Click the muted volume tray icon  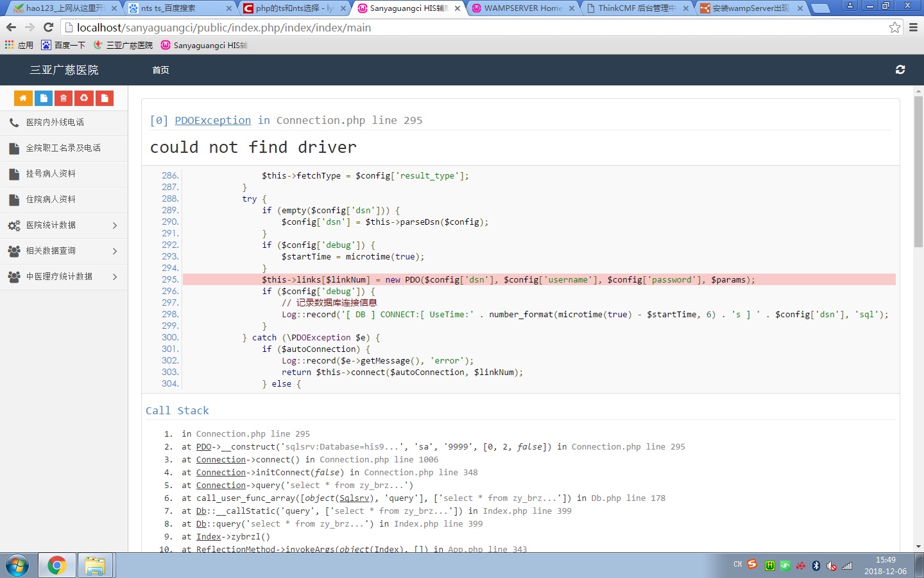832,566
